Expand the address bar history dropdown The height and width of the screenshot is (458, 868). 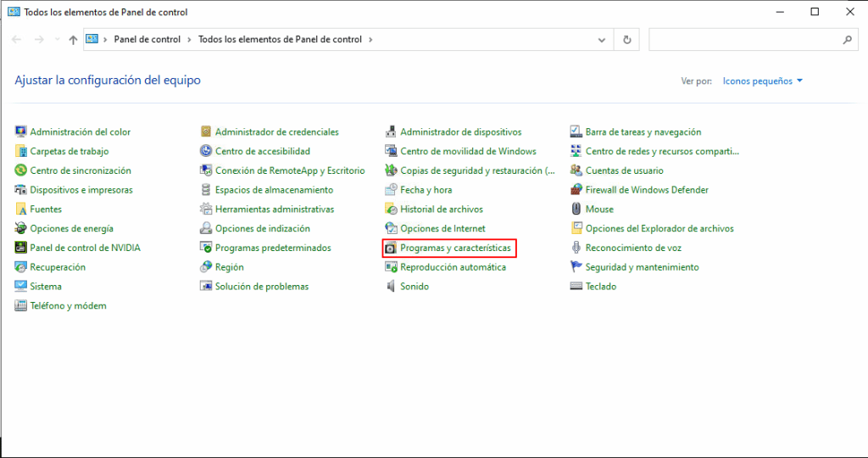click(x=602, y=40)
